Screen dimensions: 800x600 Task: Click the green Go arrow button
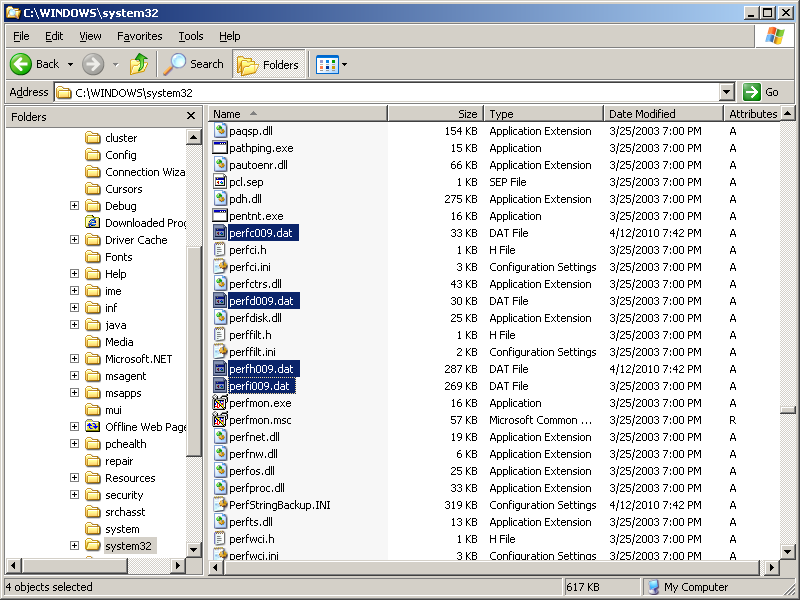[752, 92]
